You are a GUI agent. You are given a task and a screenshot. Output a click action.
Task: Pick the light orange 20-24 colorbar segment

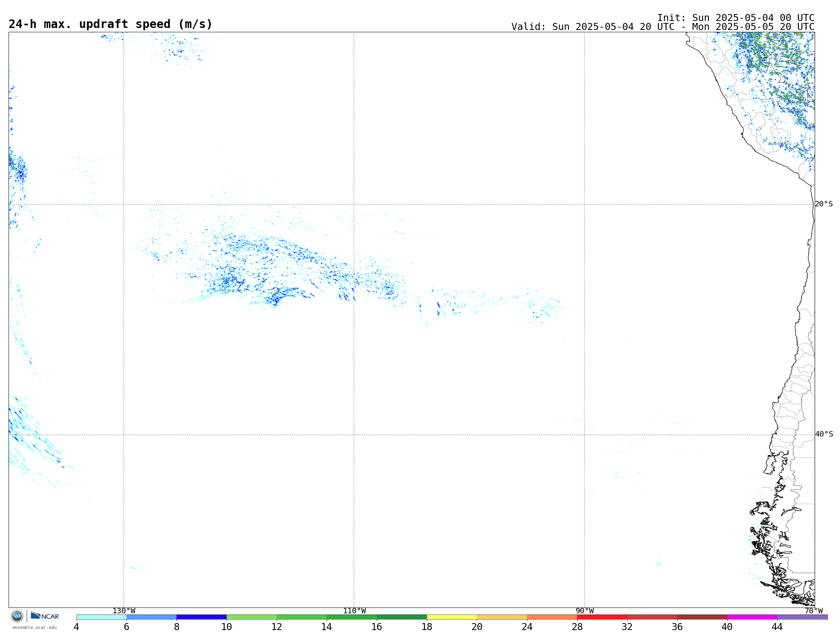(502, 617)
